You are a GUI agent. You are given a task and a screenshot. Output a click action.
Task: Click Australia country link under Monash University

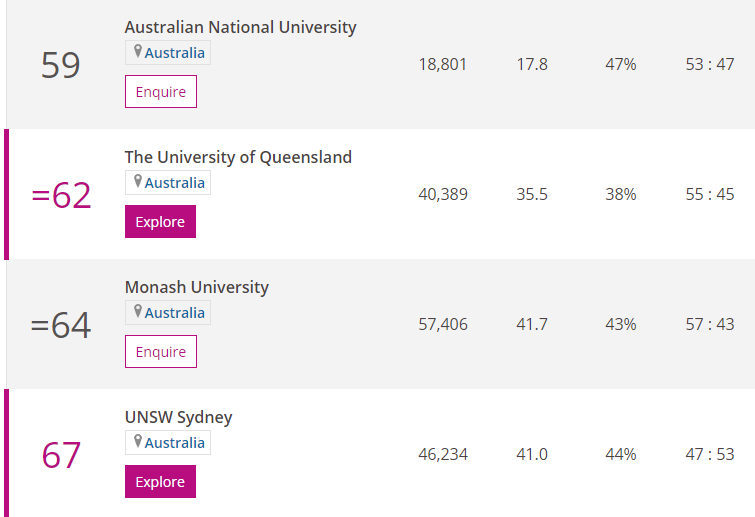pos(175,313)
